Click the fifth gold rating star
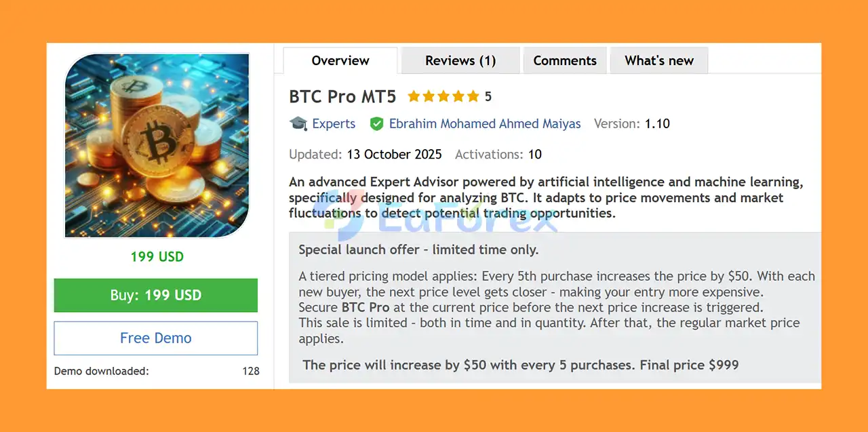This screenshot has width=868, height=432. (473, 96)
